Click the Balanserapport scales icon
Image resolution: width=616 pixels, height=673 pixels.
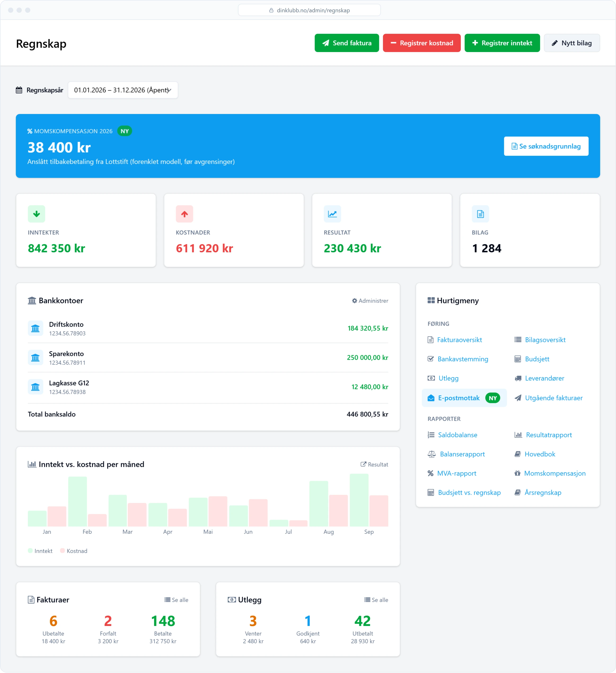tap(432, 454)
